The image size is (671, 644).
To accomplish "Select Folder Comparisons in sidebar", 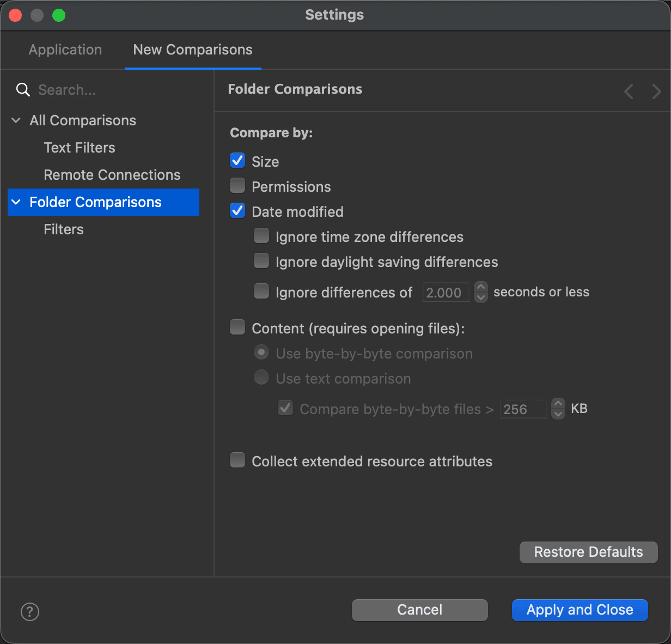I will pos(103,202).
